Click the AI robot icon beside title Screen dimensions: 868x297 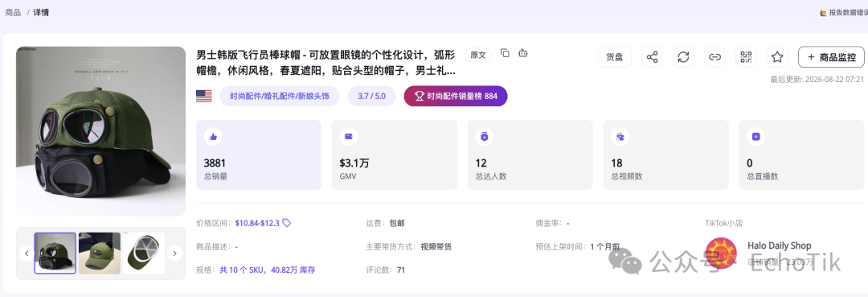pyautogui.click(x=522, y=53)
